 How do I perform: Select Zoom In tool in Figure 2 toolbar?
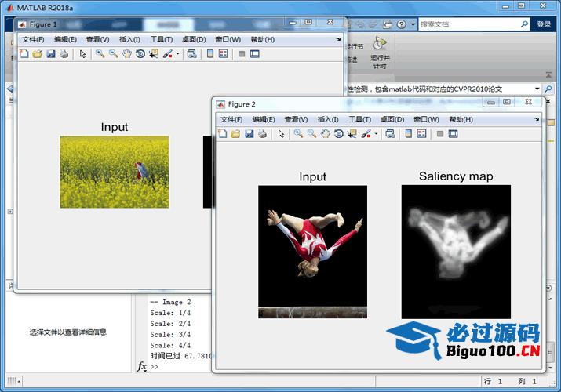coord(298,134)
